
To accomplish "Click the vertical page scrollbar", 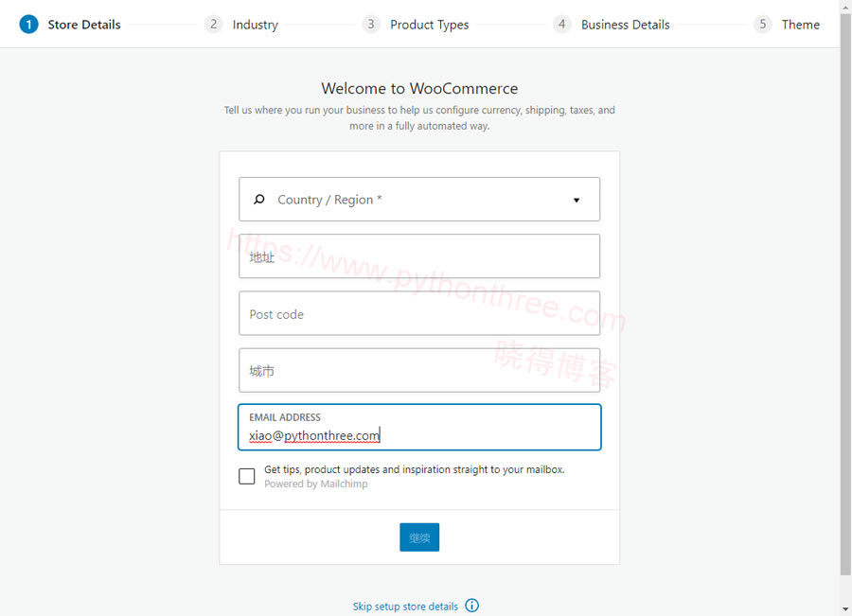I will (x=845, y=293).
